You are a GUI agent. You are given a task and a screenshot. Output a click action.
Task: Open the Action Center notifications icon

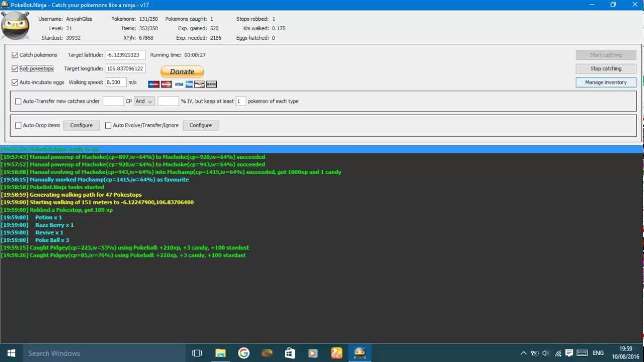pyautogui.click(x=569, y=353)
